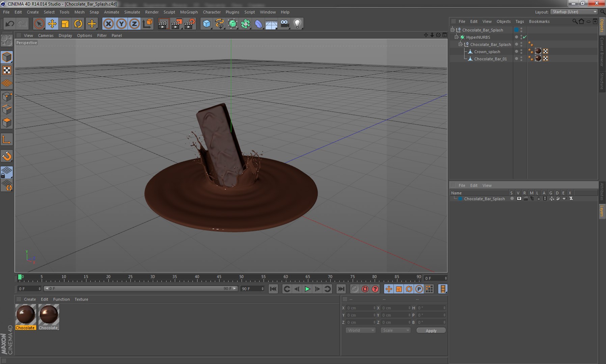This screenshot has height=364, width=606.
Task: Open viewport Cameras menu
Action: (x=46, y=35)
